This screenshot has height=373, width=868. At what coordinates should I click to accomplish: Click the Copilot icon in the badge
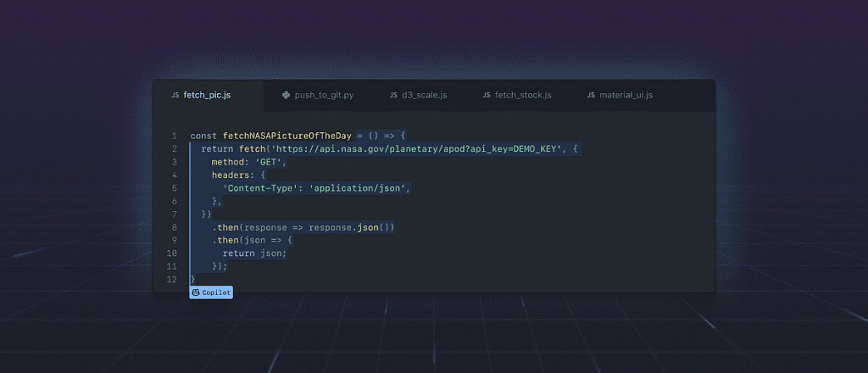tap(196, 292)
